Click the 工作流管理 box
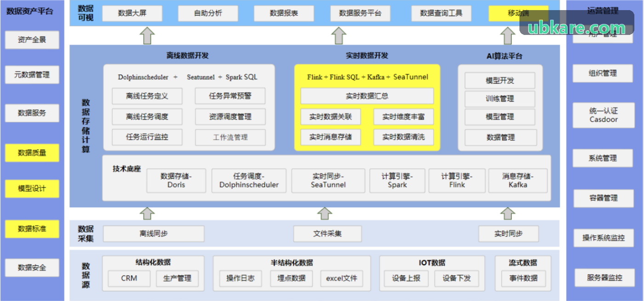Image resolution: width=644 pixels, height=301 pixels. point(230,137)
